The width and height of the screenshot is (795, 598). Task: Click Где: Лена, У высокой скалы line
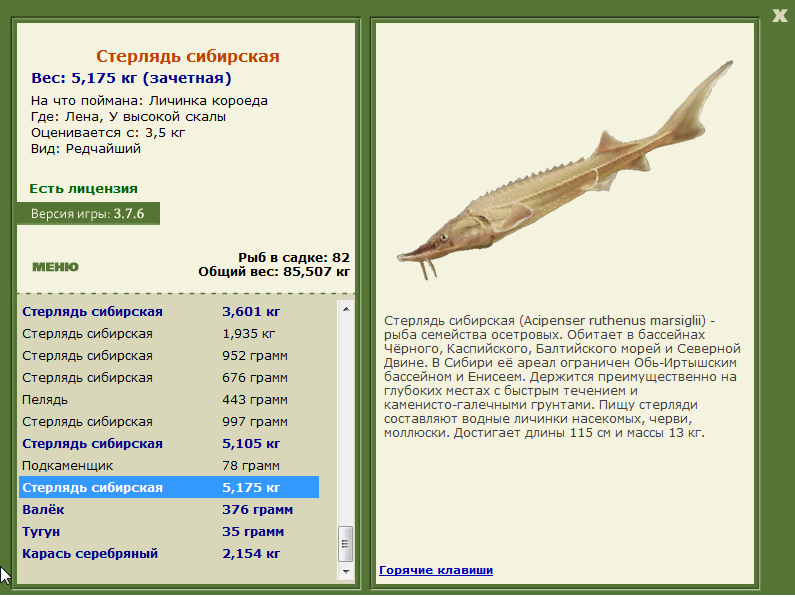(128, 117)
